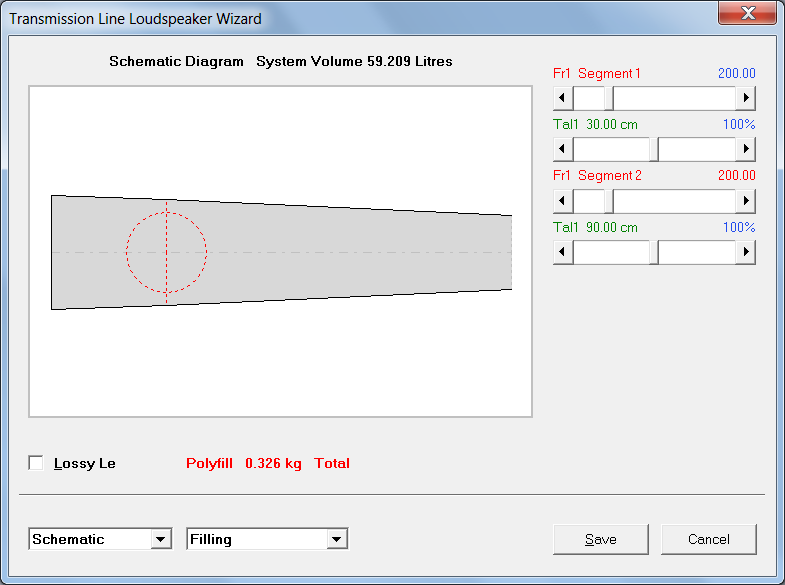Cancel the wizard dialog
The image size is (785, 585).
pos(708,539)
